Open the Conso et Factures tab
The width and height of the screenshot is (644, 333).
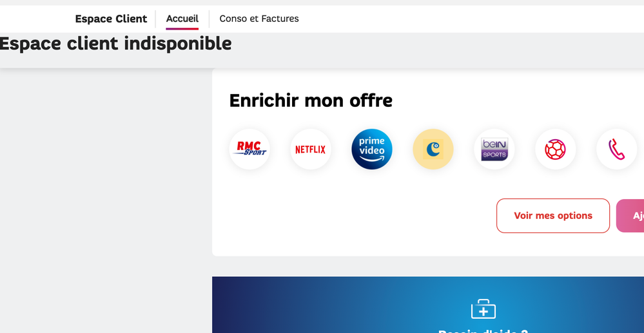coord(259,19)
